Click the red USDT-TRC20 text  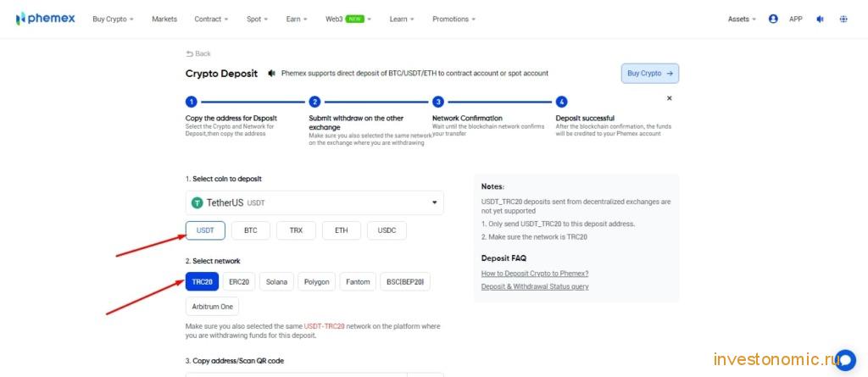click(x=324, y=327)
